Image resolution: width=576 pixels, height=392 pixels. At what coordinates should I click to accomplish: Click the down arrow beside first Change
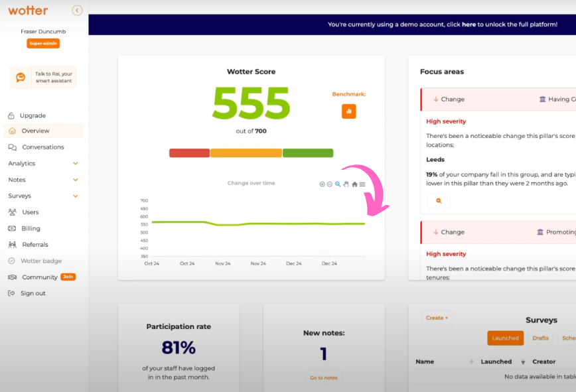click(x=436, y=99)
